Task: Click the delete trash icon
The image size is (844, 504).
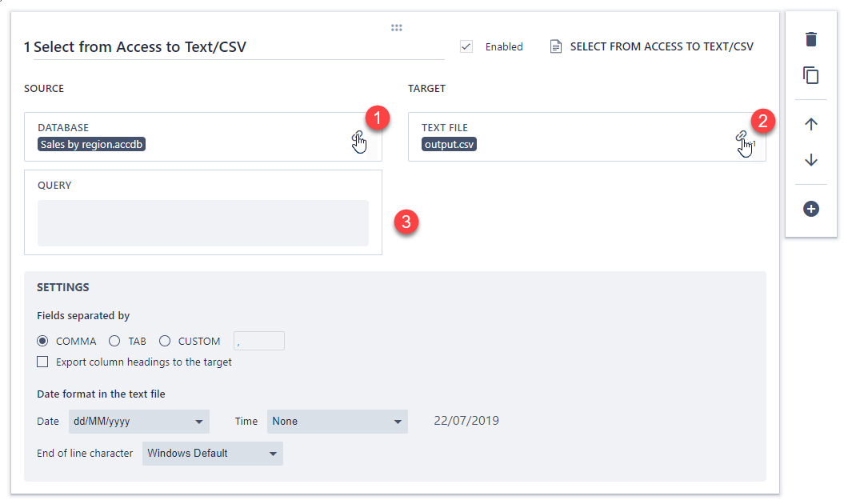Action: (811, 39)
